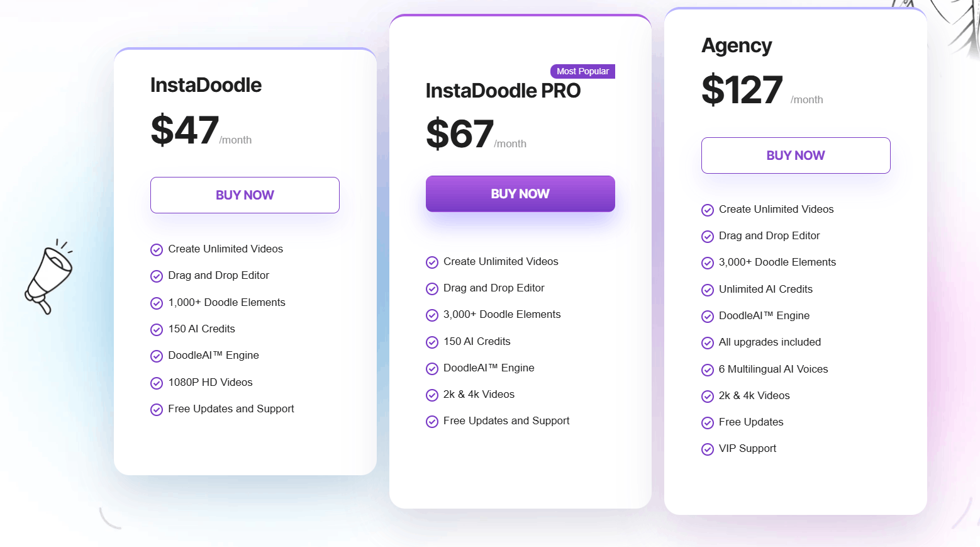This screenshot has width=980, height=547.
Task: Click the InstaDoodle PRO plan title
Action: click(x=503, y=91)
